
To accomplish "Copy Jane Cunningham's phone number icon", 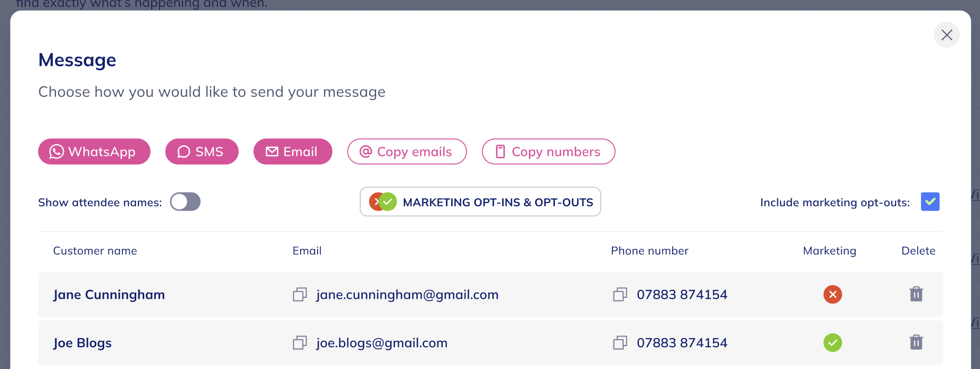I will 620,295.
